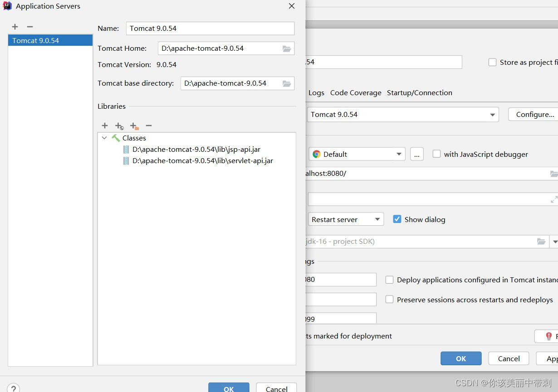This screenshot has width=558, height=392.
Task: Select the Classes node in Libraries
Action: pyautogui.click(x=134, y=138)
